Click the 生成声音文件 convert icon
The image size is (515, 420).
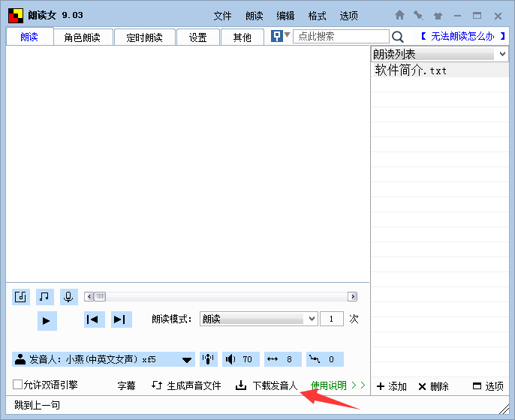pos(157,385)
